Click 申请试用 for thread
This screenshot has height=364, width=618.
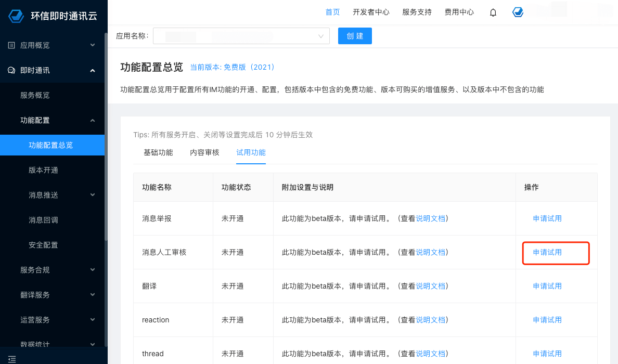(x=547, y=354)
